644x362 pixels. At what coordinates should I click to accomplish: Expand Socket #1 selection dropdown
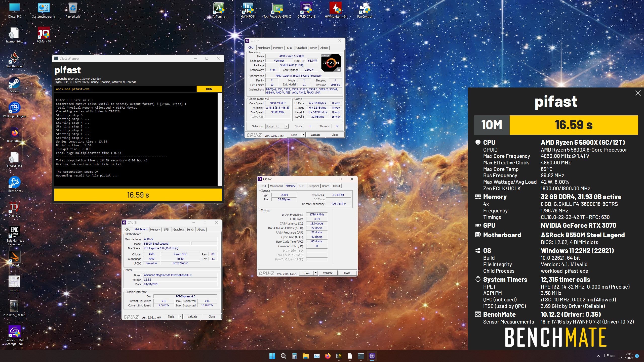[x=287, y=126]
